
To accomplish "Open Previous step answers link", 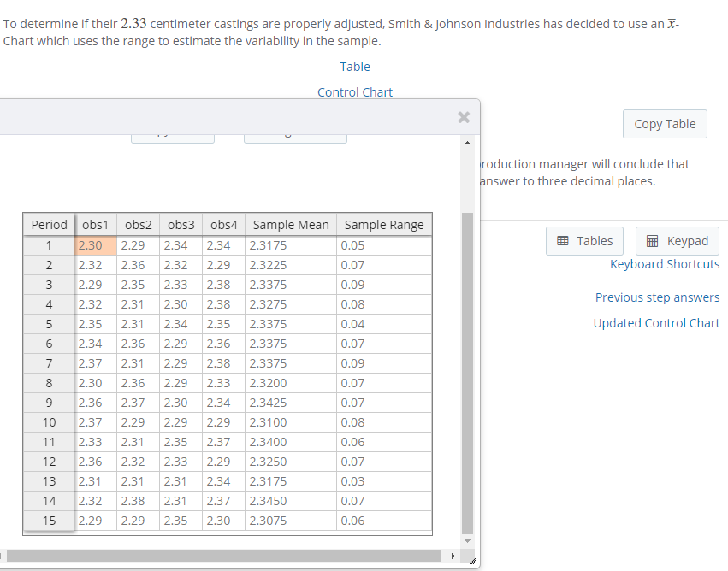I will point(657,297).
